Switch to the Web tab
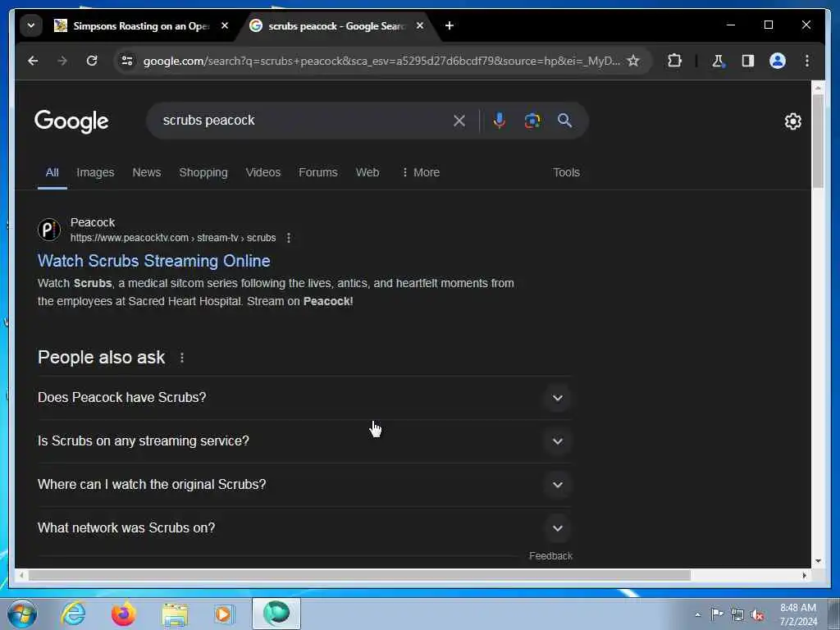The width and height of the screenshot is (840, 630). (367, 172)
